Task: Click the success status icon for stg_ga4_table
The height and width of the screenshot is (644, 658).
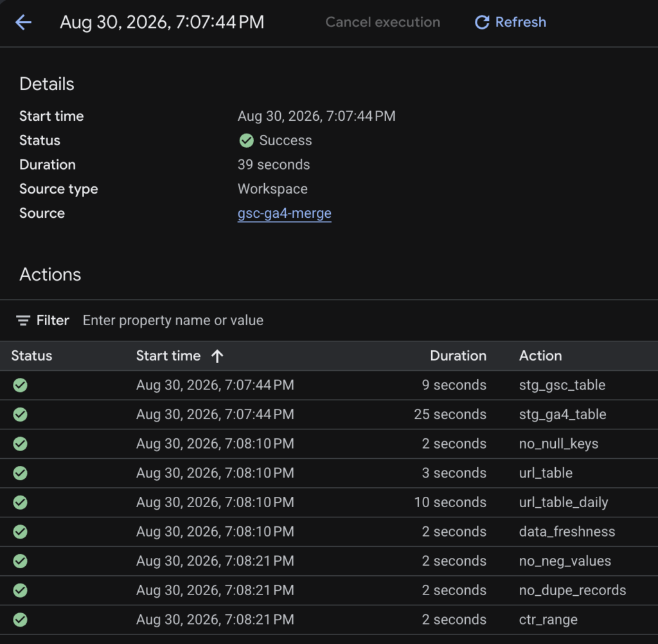Action: pos(20,415)
